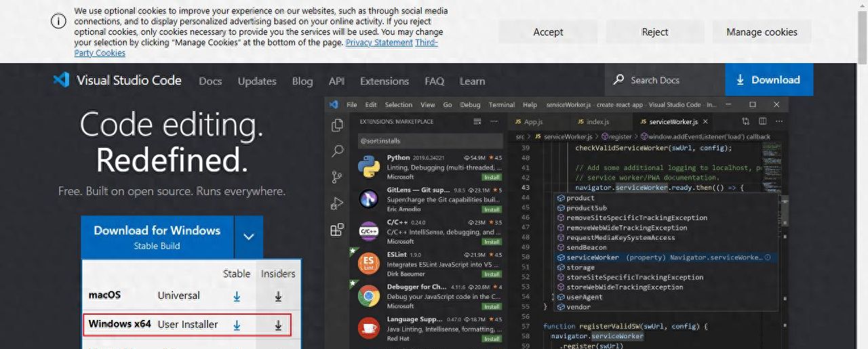
Task: Reject optional cookies
Action: [654, 32]
